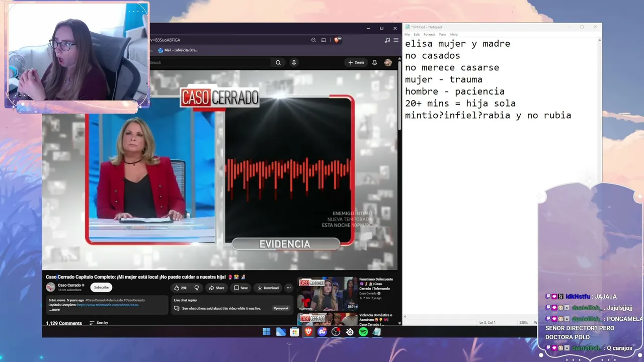Click the Notepad line 'mujer - trauma'
Image resolution: width=644 pixels, height=362 pixels.
(x=444, y=79)
